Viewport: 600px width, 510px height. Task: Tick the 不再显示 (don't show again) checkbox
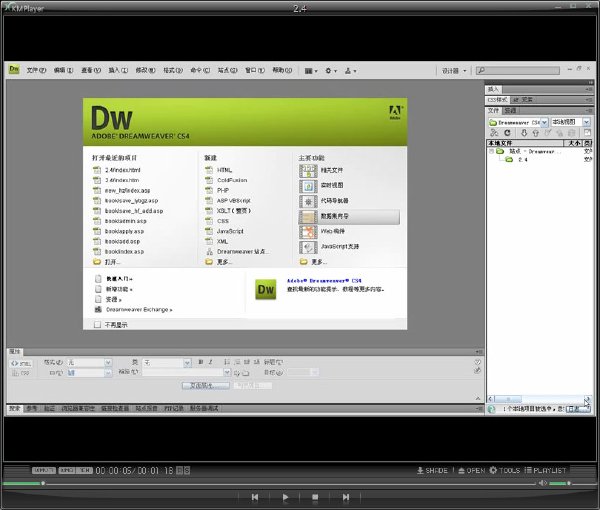(97, 325)
